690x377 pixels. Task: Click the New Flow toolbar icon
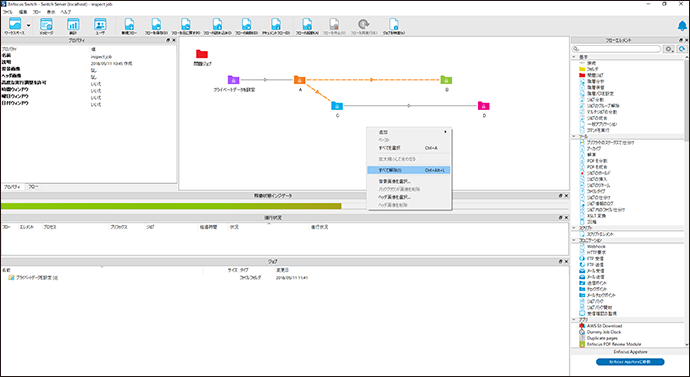[129, 26]
